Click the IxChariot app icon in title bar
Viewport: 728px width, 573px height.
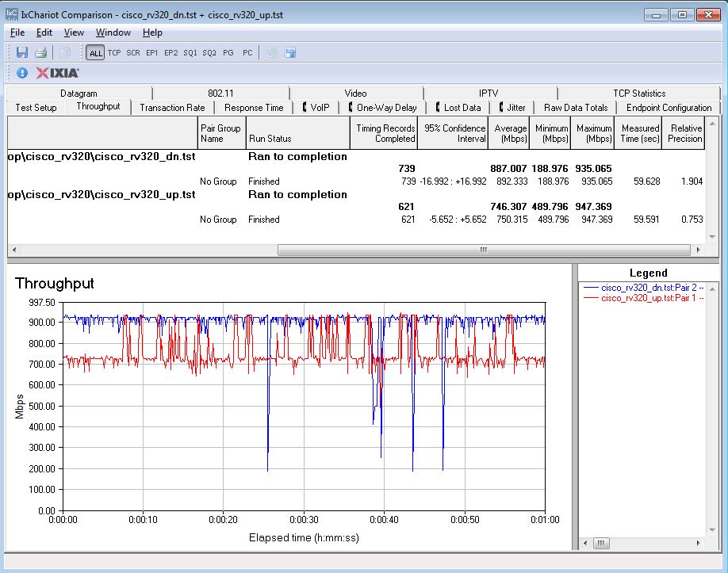click(12, 14)
